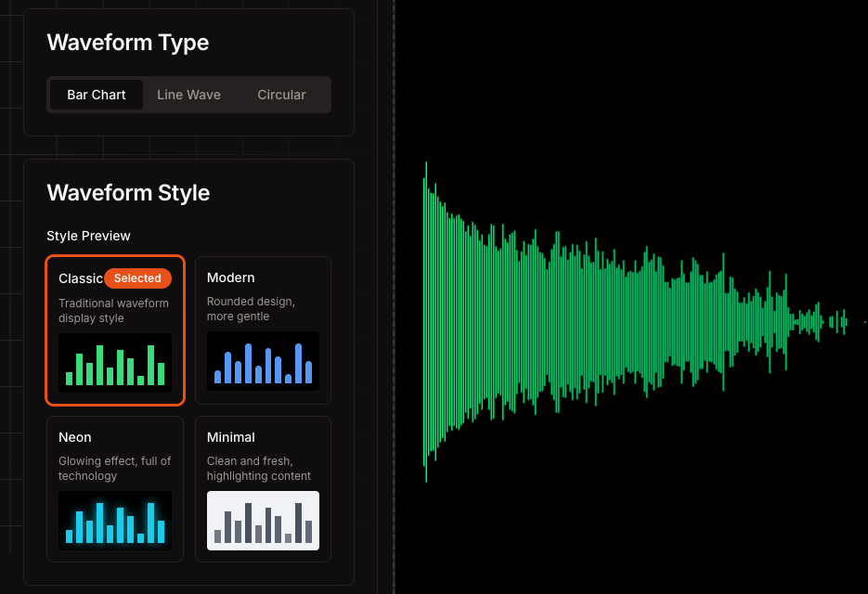Click 'Traditional waveform display style' description

113,311
